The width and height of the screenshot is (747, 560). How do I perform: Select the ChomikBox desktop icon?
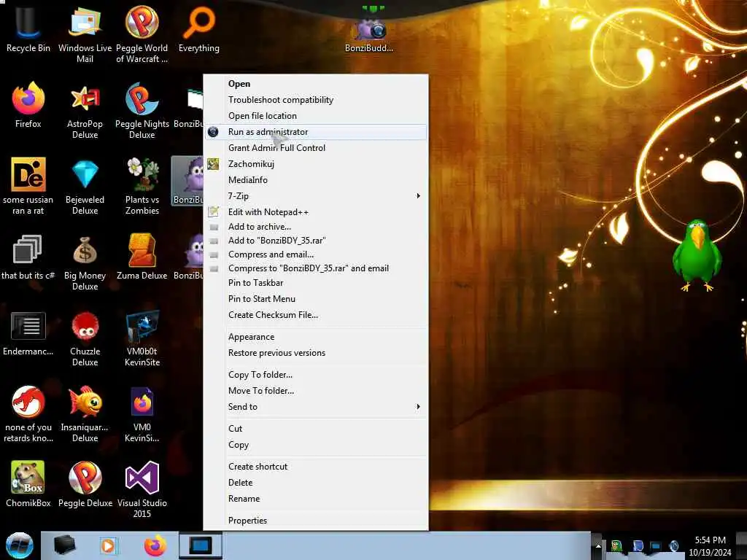tap(28, 484)
